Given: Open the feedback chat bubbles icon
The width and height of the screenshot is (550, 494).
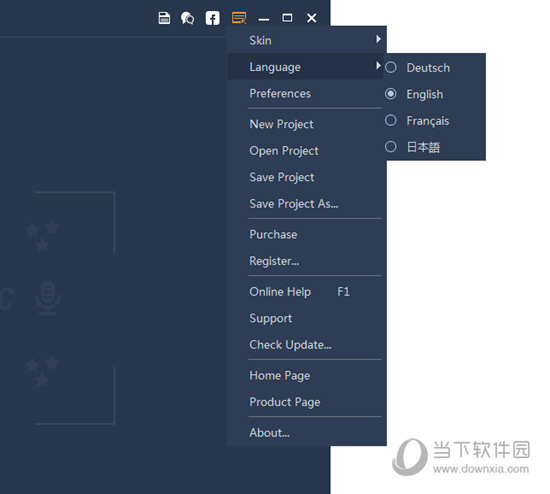Looking at the screenshot, I should click(187, 18).
